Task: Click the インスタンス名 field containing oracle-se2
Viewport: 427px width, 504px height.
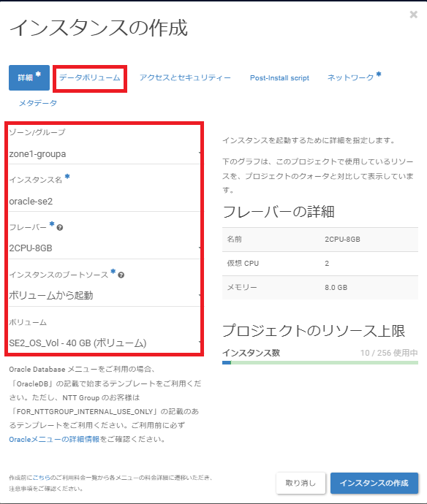Action: pos(105,202)
